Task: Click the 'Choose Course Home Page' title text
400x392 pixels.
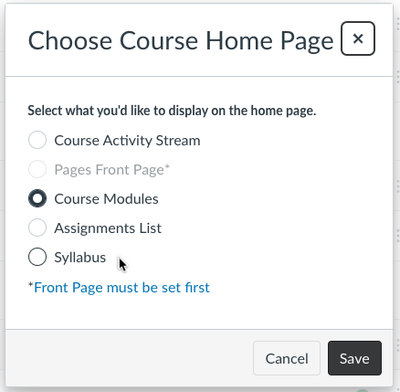Action: [181, 40]
